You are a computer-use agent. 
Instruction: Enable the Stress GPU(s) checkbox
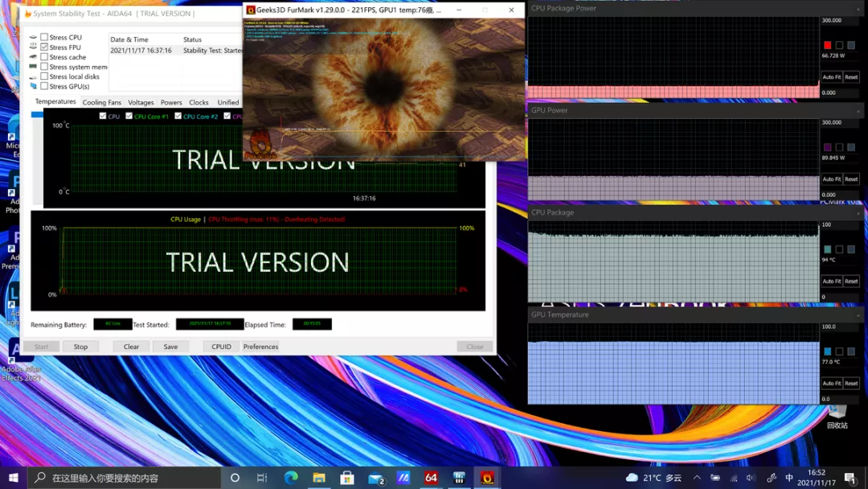(x=44, y=86)
